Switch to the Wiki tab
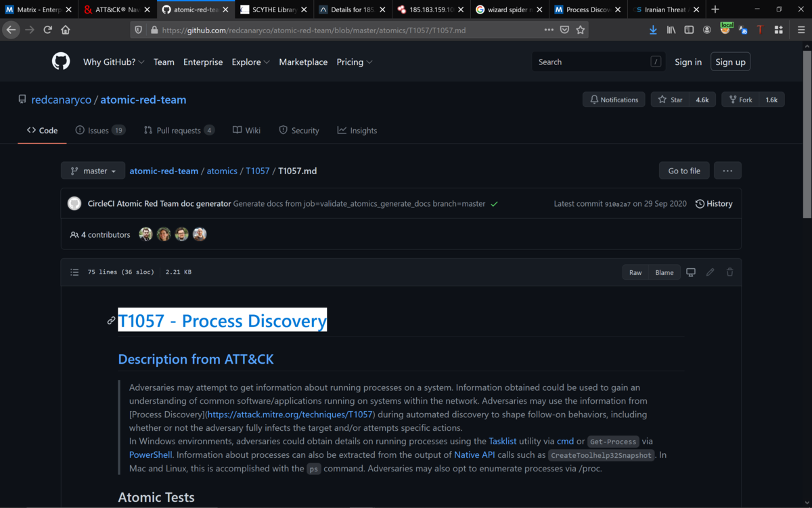The image size is (812, 508). point(246,130)
